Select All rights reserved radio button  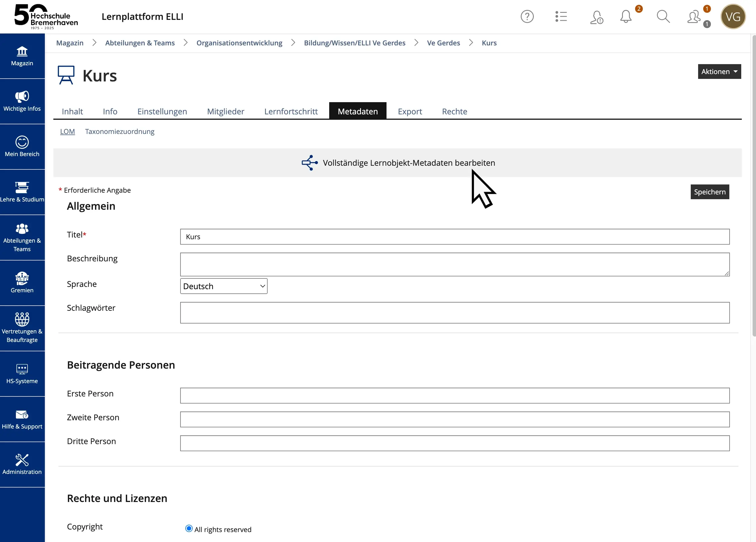point(189,529)
